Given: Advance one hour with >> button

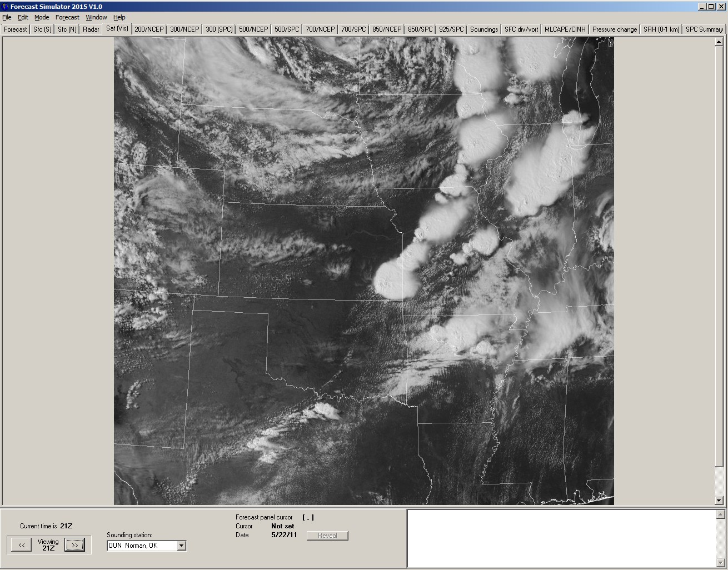Looking at the screenshot, I should click(x=74, y=545).
